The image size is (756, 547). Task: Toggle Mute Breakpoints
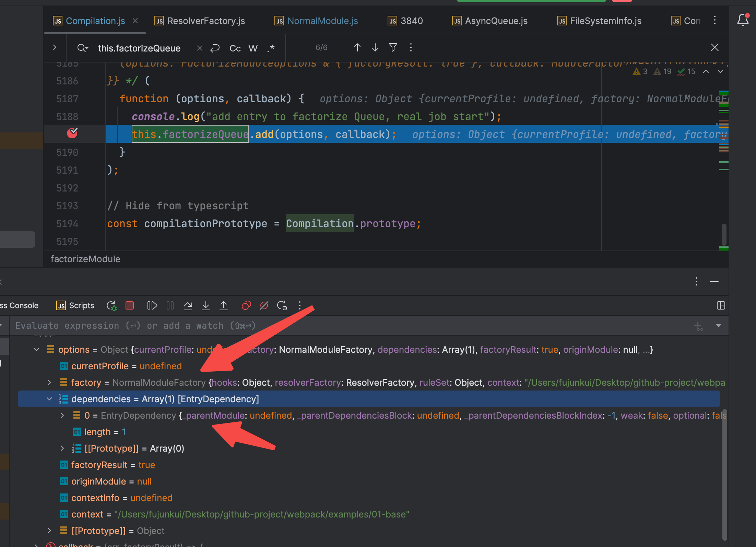tap(264, 305)
